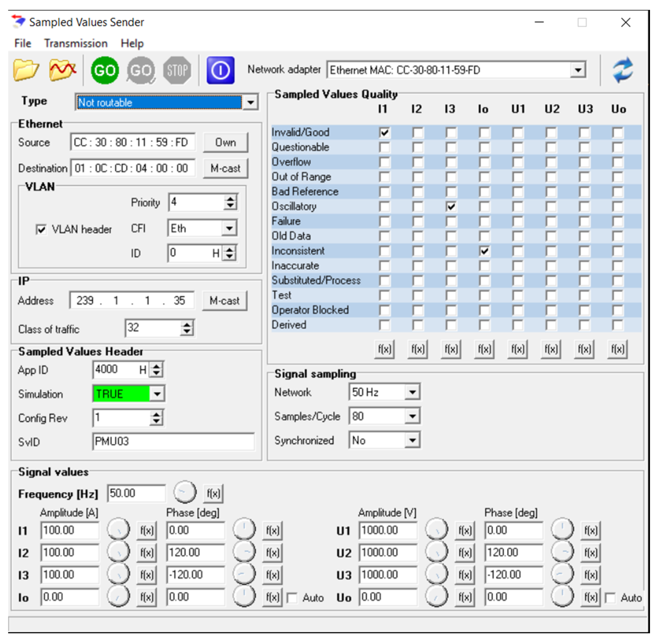This screenshot has width=661, height=644.
Task: Open the Help menu
Action: tap(132, 44)
